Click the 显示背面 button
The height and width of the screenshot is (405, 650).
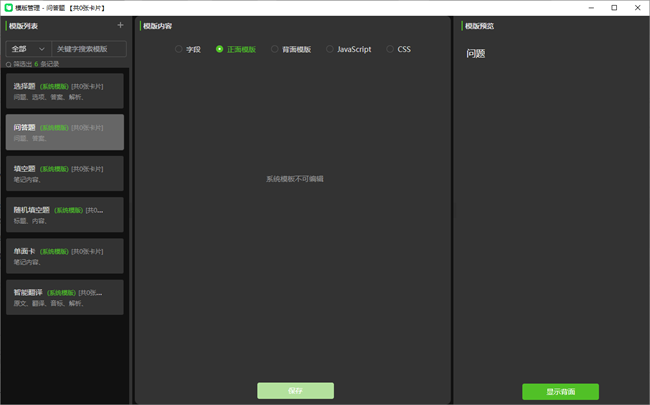pyautogui.click(x=560, y=391)
